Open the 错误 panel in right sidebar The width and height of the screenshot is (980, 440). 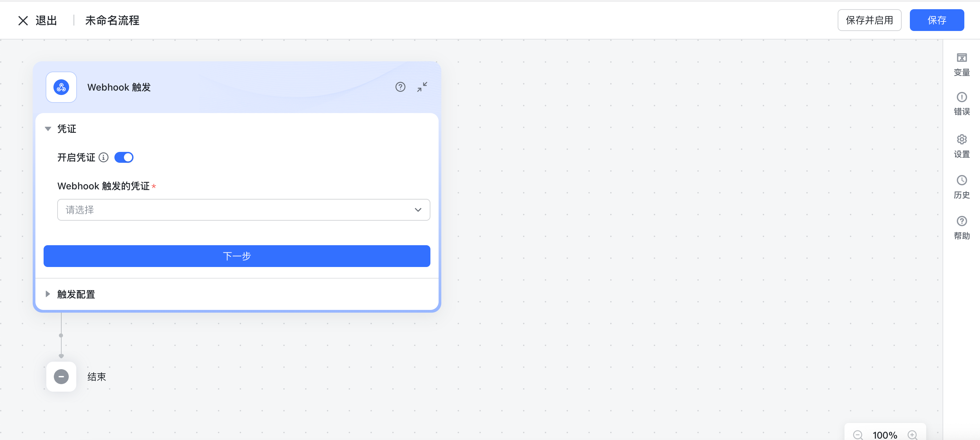pos(962,104)
